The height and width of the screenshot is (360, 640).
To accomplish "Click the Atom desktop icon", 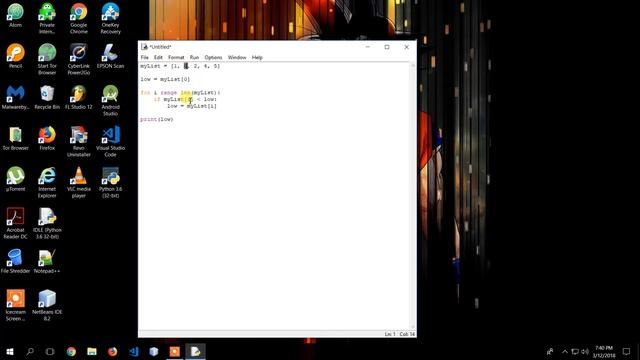I will 16,16.
